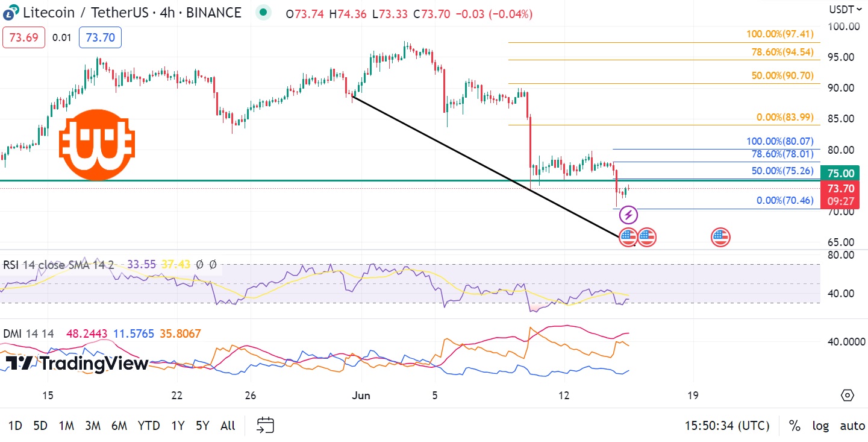
Task: Open the USDT currency dropdown
Action: pyautogui.click(x=845, y=9)
